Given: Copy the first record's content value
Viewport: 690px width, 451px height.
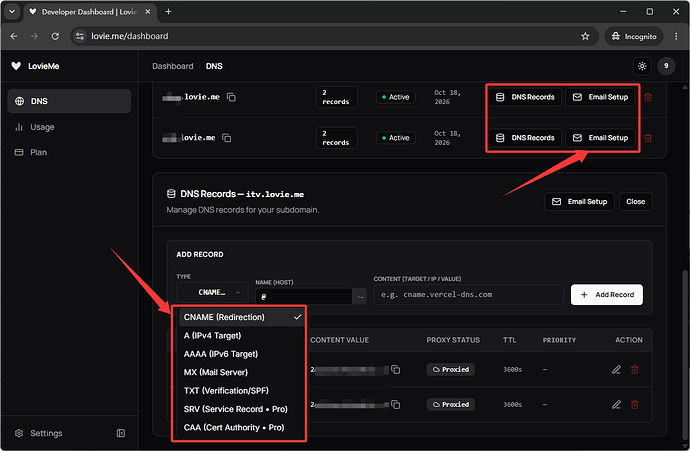Looking at the screenshot, I should [x=396, y=370].
